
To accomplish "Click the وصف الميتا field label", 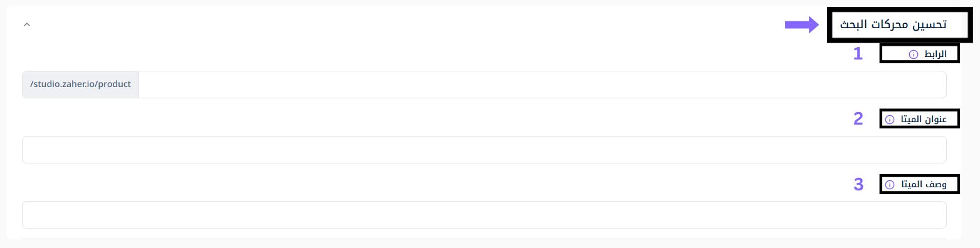I will [924, 184].
